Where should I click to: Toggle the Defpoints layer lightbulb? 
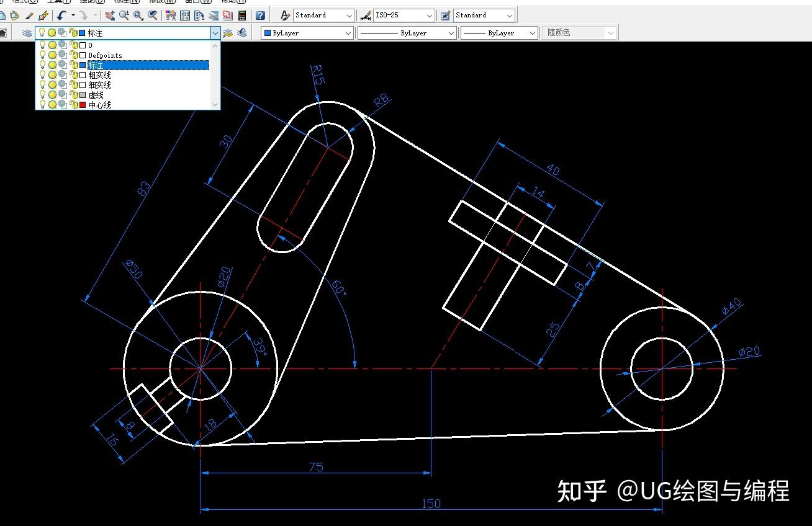[x=42, y=55]
